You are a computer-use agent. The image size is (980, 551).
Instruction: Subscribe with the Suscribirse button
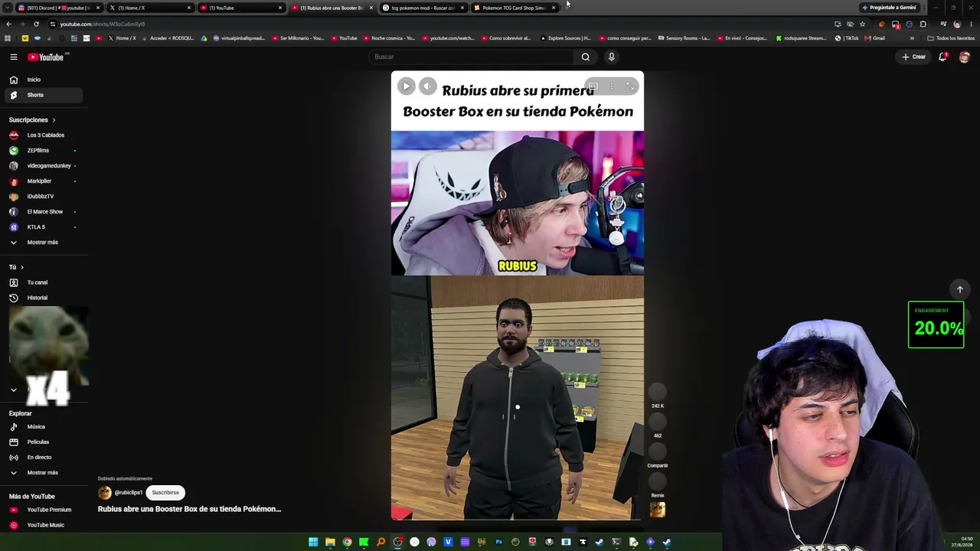[x=165, y=493]
